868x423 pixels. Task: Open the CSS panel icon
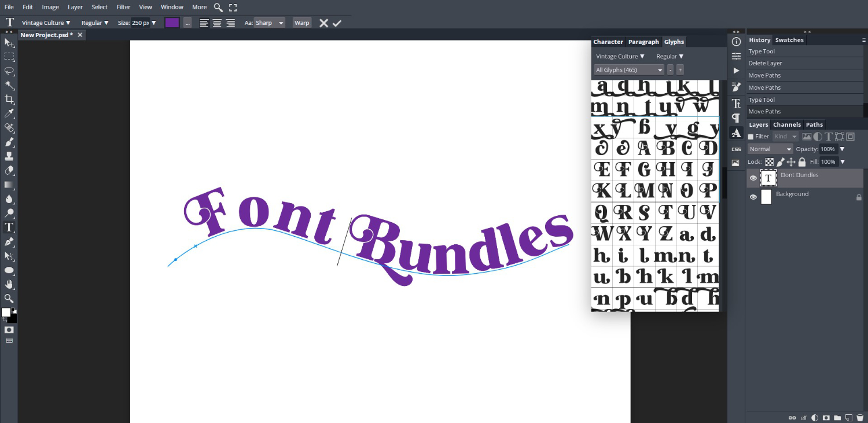[x=736, y=149]
